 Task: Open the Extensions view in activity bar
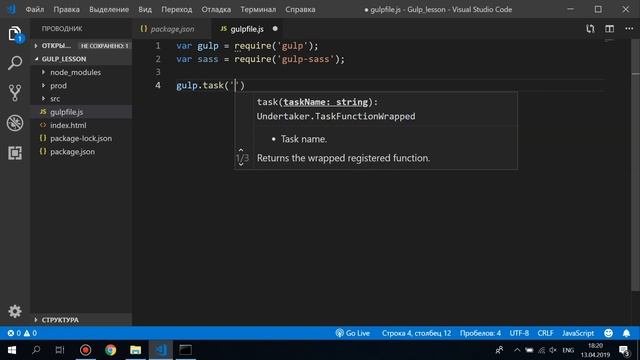click(x=15, y=153)
